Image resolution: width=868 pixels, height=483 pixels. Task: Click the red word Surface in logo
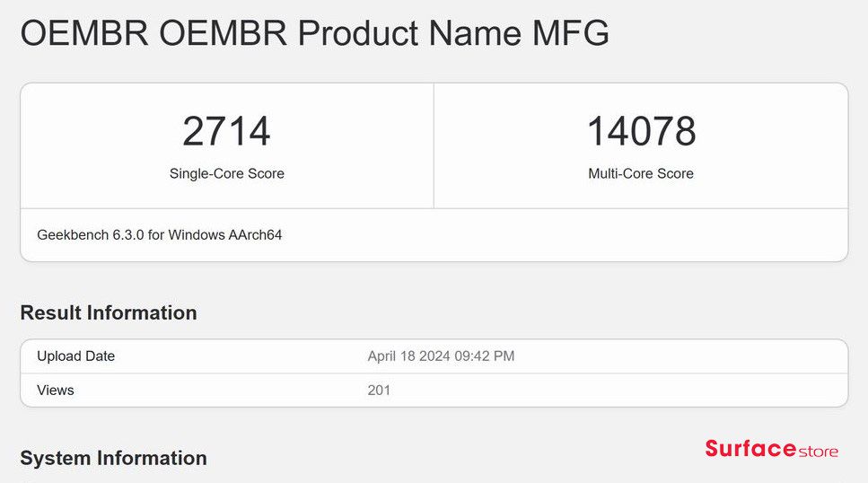tap(750, 448)
